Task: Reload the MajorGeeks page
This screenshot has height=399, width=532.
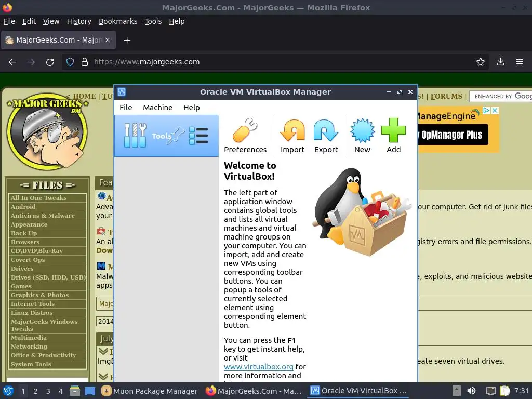Action: pyautogui.click(x=50, y=62)
